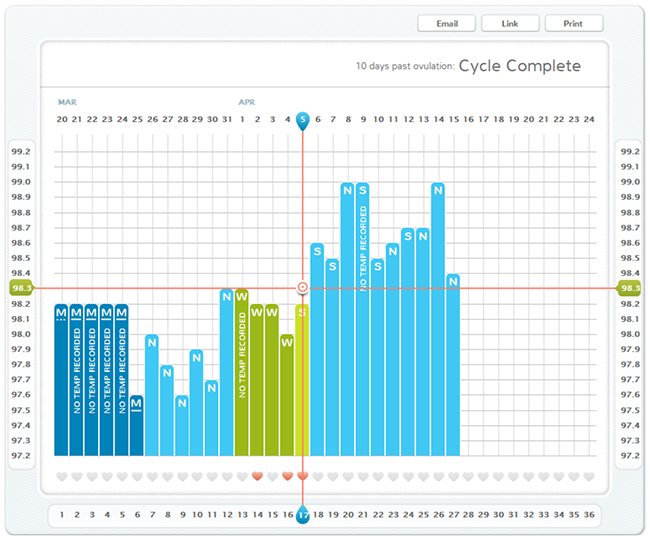The width and height of the screenshot is (650, 539).
Task: Click the W marker on the April 4 bar
Action: (x=287, y=342)
